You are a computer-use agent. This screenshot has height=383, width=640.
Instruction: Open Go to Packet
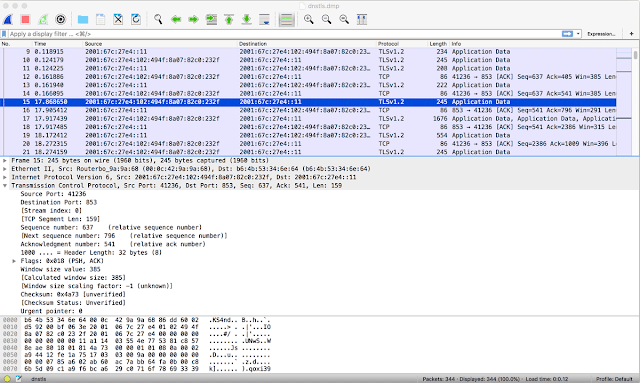[x=211, y=19]
